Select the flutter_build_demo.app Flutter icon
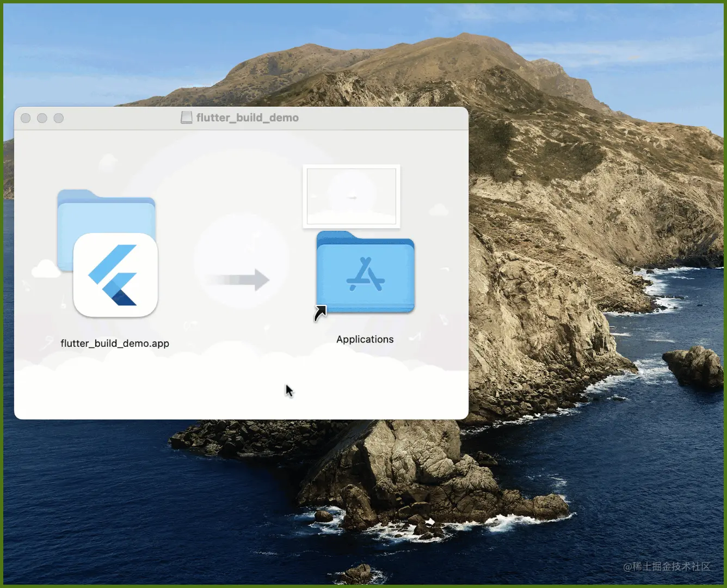Viewport: 727px width, 588px height. (x=115, y=275)
